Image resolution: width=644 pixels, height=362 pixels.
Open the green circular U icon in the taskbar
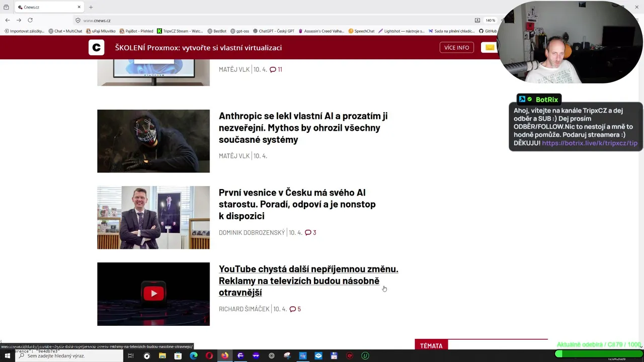(x=365, y=356)
